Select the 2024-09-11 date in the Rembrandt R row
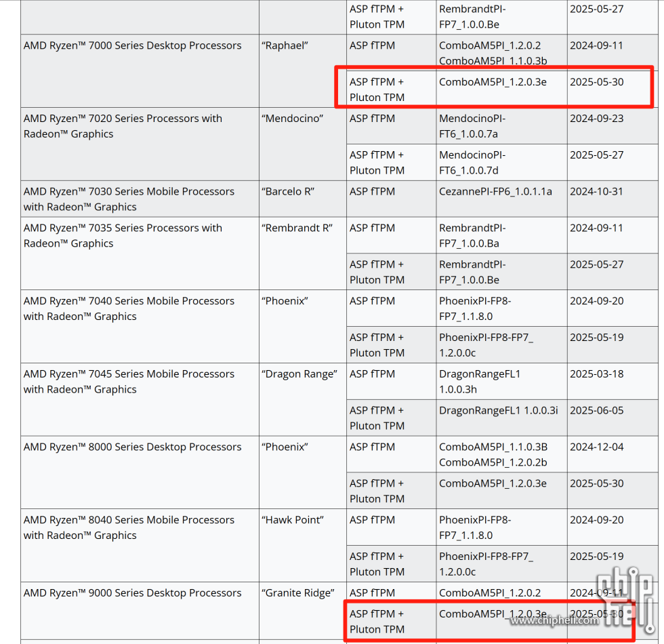 613,235
